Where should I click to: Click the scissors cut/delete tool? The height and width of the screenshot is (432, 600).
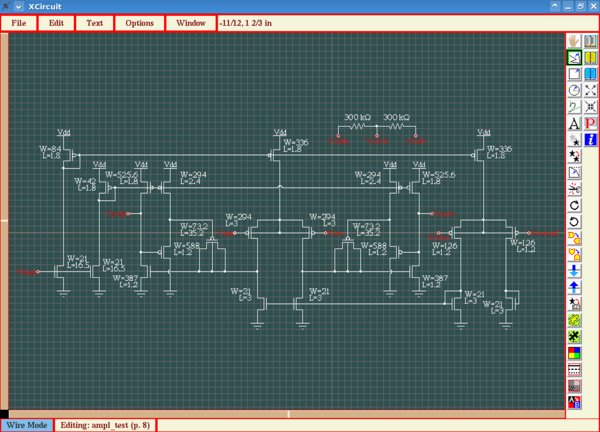[575, 188]
